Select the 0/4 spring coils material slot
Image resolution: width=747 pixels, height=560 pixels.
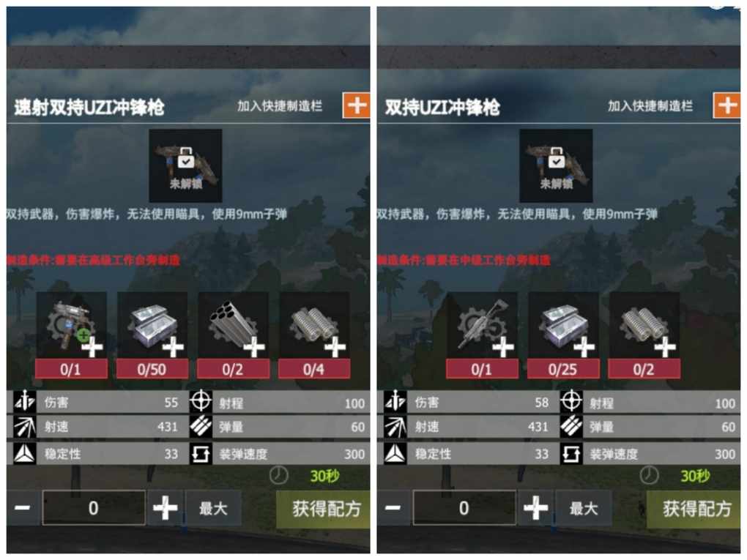point(314,335)
